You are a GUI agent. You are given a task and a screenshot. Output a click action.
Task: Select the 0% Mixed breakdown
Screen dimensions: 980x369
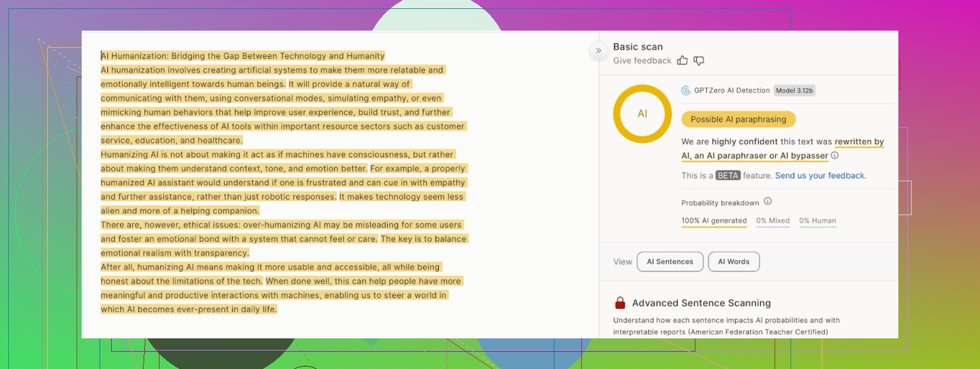773,221
